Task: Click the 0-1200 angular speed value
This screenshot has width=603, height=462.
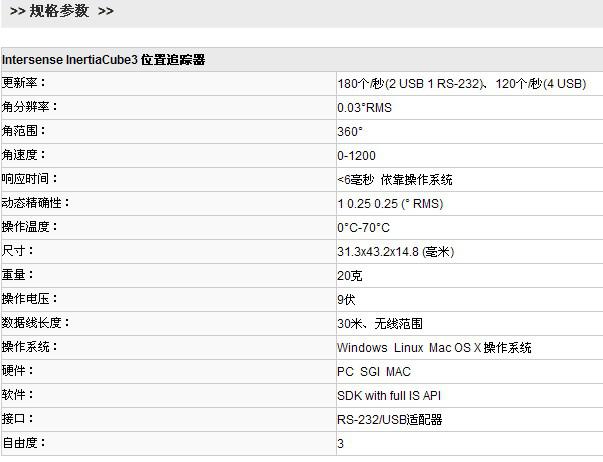Action: 355,156
